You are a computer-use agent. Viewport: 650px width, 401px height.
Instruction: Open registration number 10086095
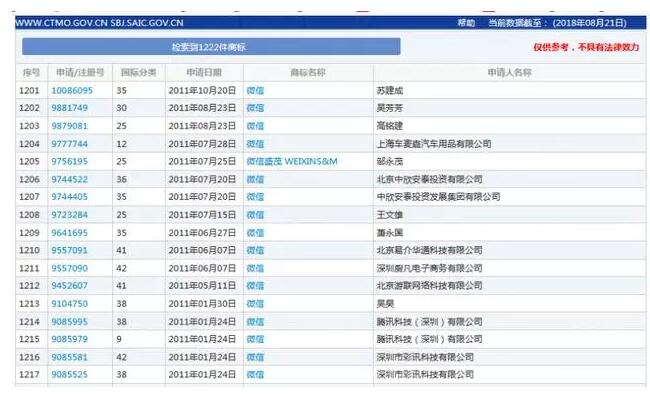pyautogui.click(x=72, y=90)
